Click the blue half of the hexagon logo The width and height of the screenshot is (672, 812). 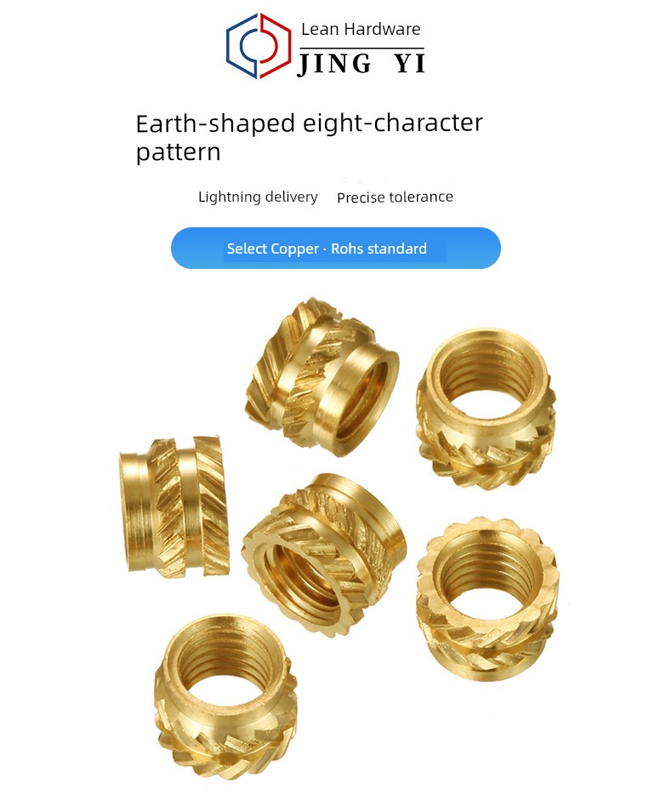pyautogui.click(x=242, y=48)
